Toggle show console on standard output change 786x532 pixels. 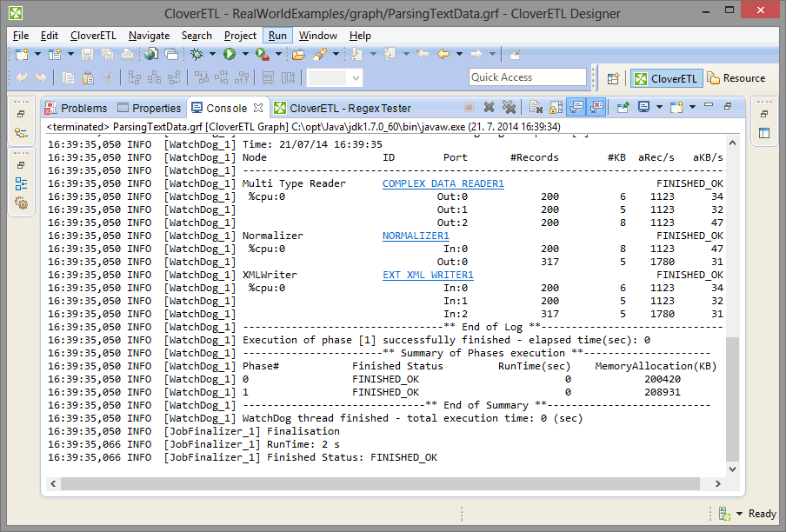[x=576, y=107]
